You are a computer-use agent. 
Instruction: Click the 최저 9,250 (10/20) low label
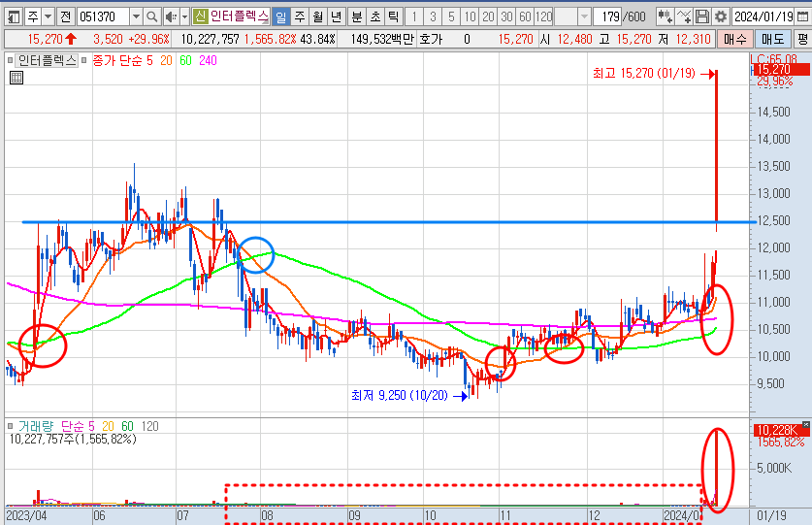point(400,395)
